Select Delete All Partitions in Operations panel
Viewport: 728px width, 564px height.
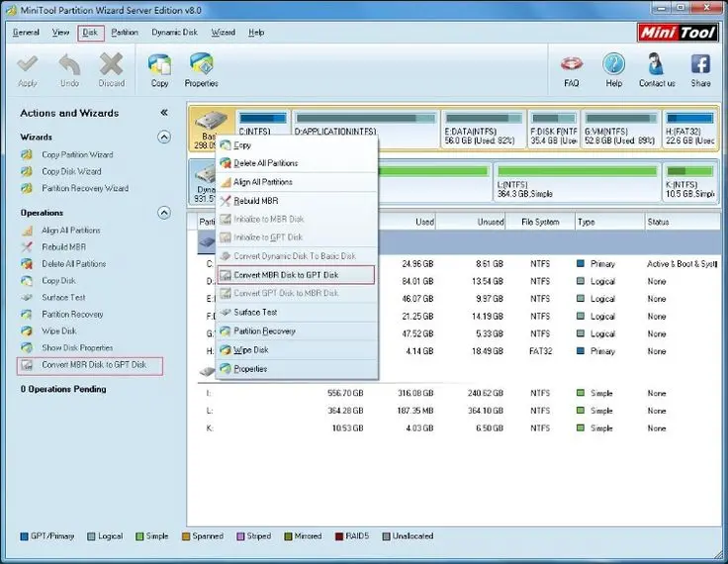pyautogui.click(x=74, y=264)
